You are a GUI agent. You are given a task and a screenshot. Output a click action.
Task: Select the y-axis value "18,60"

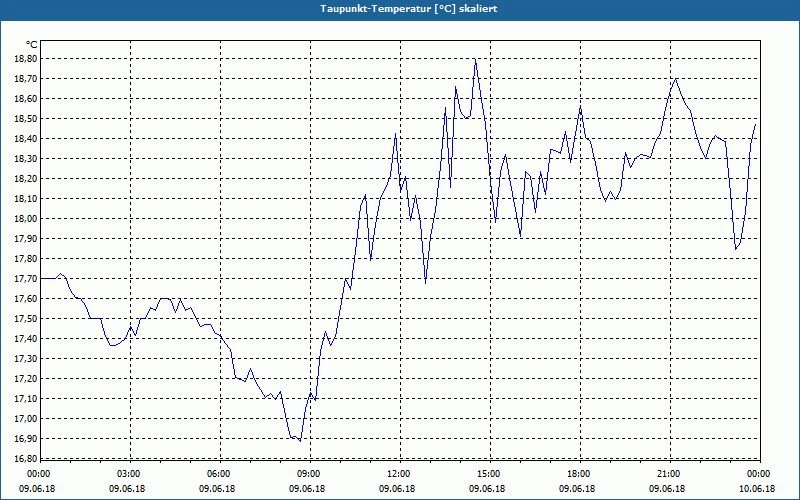[x=26, y=98]
